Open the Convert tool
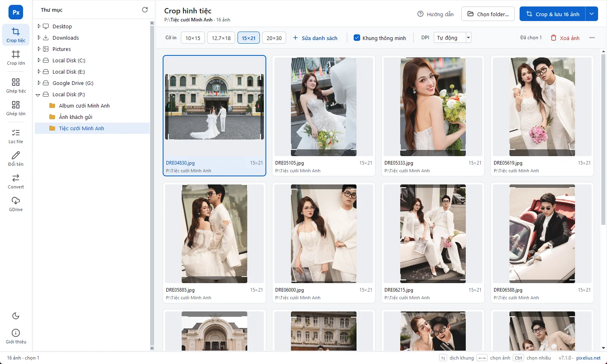The width and height of the screenshot is (607, 364). point(16,181)
